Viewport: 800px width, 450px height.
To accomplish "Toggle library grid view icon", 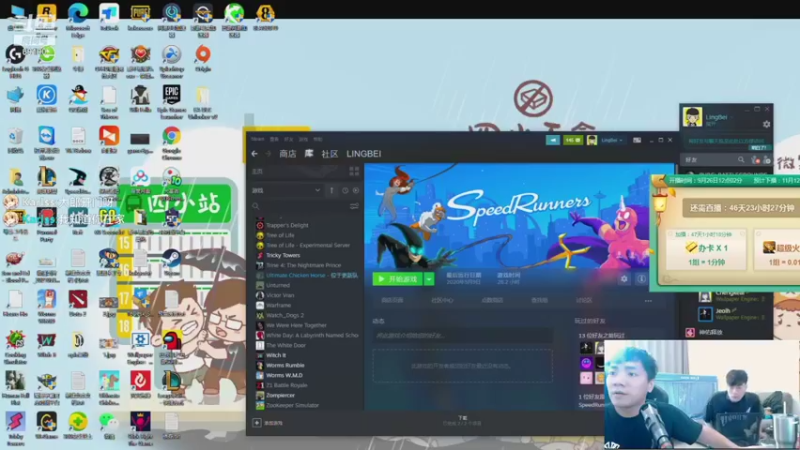I will coord(354,171).
